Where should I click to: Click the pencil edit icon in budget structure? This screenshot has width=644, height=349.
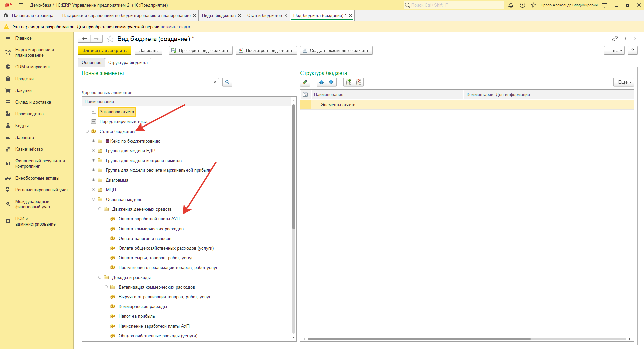305,82
